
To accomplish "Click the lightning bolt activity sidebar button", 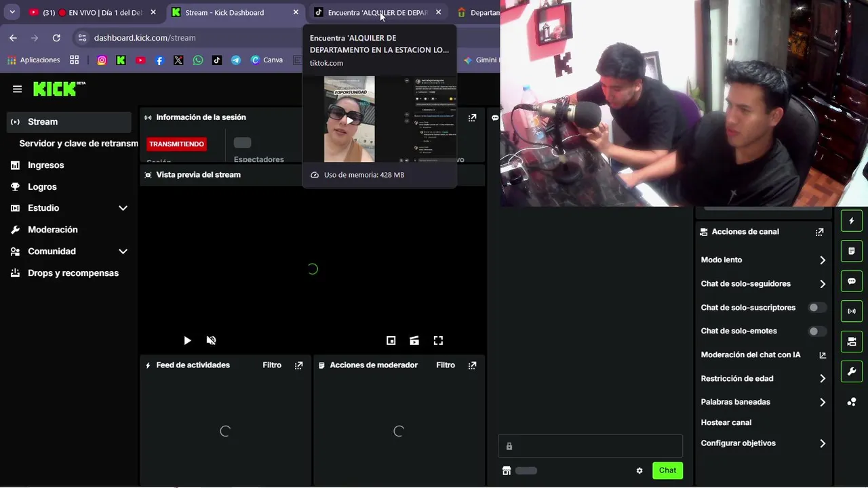I will tap(852, 221).
